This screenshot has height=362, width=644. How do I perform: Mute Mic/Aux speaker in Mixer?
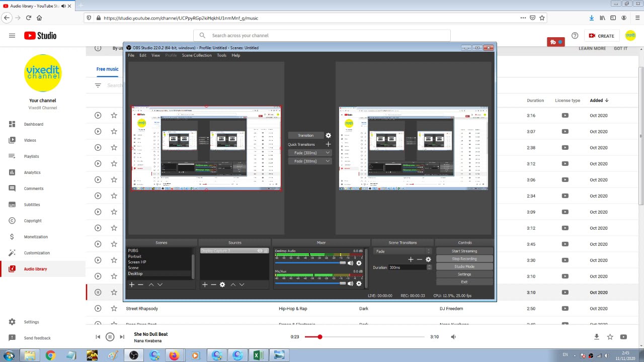click(x=350, y=284)
